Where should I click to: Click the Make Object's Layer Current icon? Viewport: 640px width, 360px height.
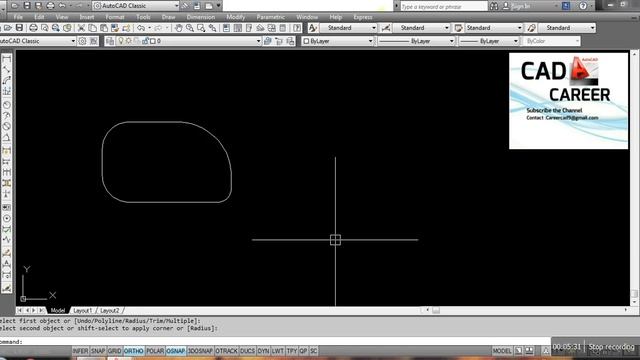[267, 41]
